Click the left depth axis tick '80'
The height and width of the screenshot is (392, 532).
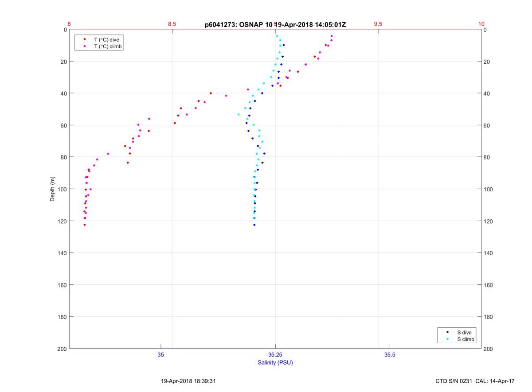tap(64, 157)
